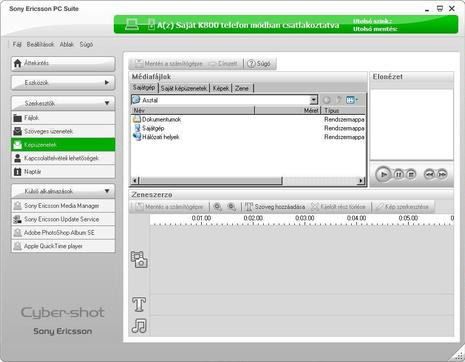
Task: Sort files by Név column
Action: pyautogui.click(x=192, y=110)
